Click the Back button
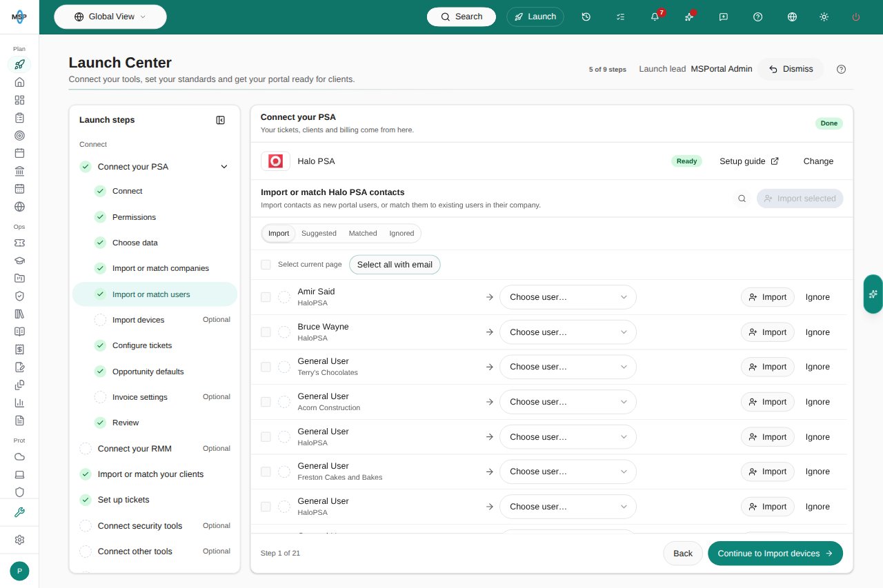883x588 pixels. click(x=683, y=554)
